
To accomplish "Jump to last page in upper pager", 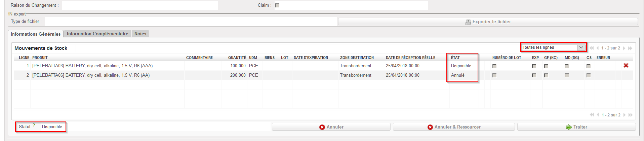I will click(x=630, y=48).
